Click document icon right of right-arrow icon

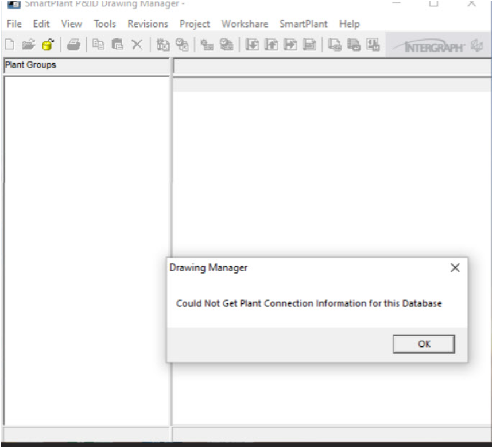click(x=309, y=45)
